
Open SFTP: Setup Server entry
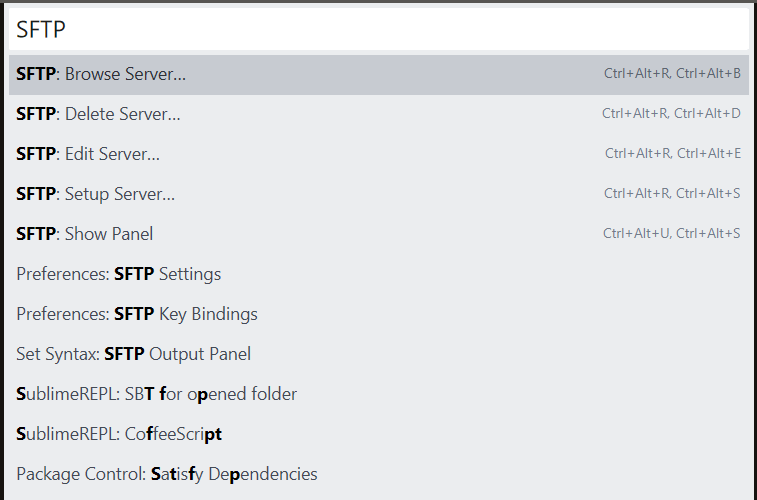pos(96,194)
